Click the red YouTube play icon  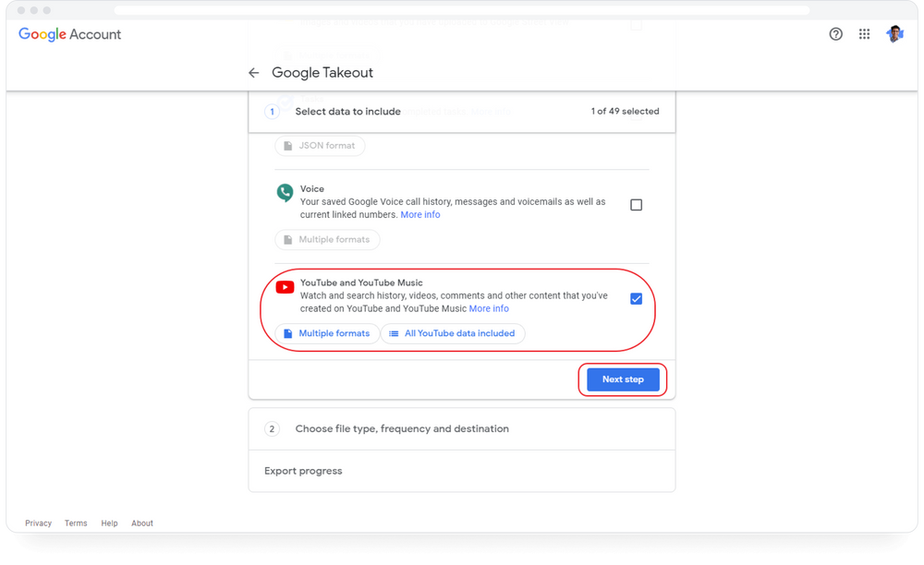tap(285, 287)
